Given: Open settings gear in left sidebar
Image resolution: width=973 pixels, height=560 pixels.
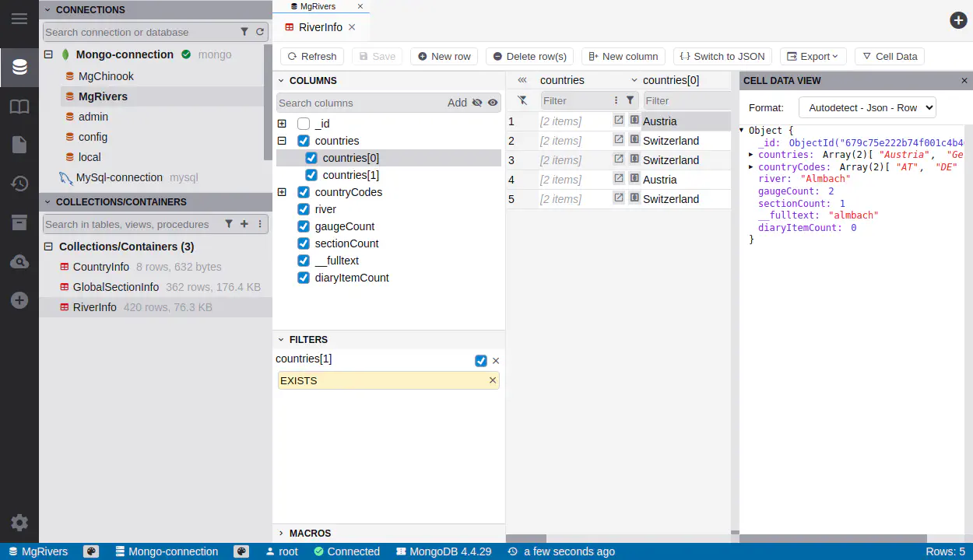Looking at the screenshot, I should pyautogui.click(x=19, y=523).
